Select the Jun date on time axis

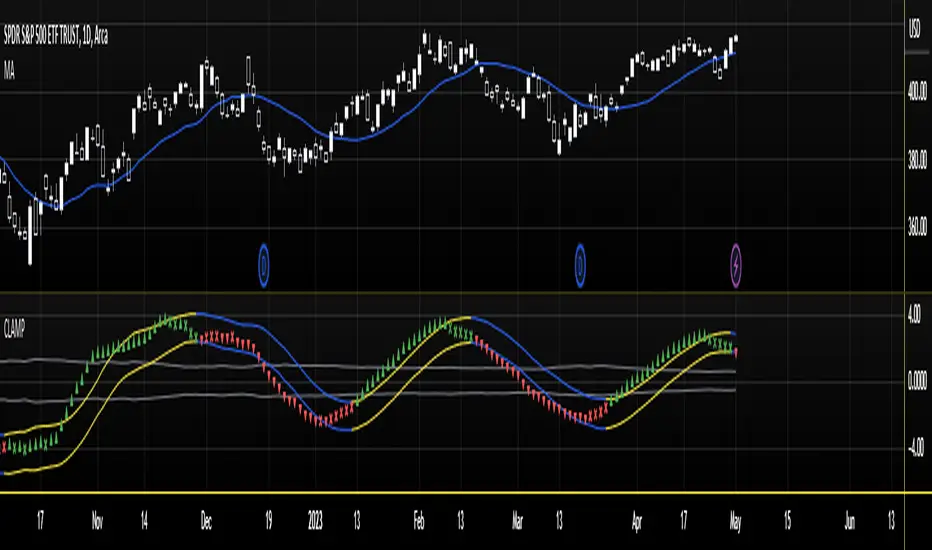coord(849,521)
